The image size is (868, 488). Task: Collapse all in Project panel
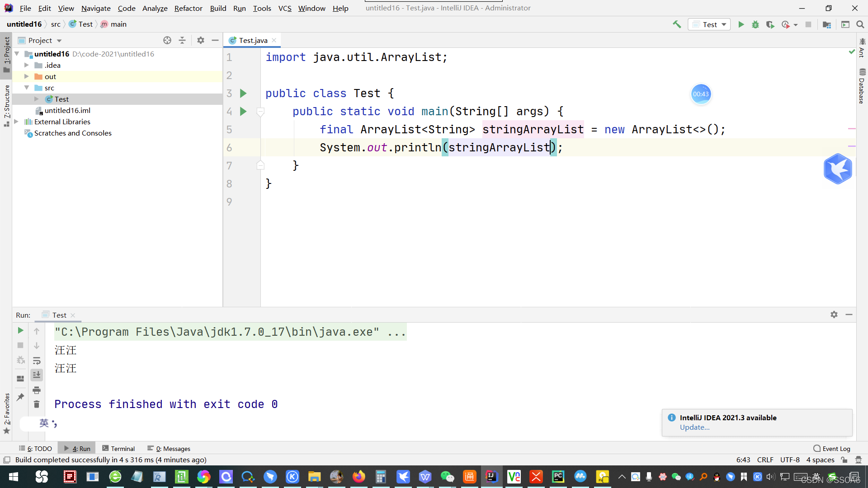coord(182,40)
